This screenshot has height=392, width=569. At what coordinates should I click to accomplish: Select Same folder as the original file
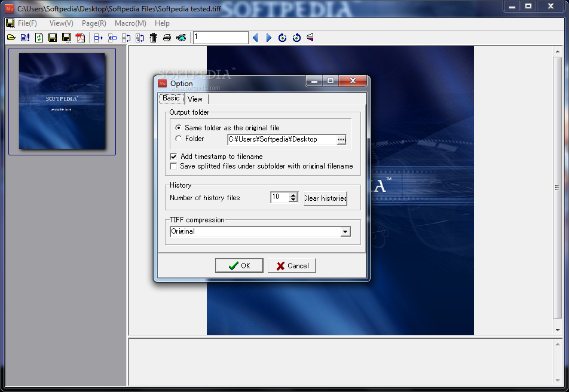point(178,128)
